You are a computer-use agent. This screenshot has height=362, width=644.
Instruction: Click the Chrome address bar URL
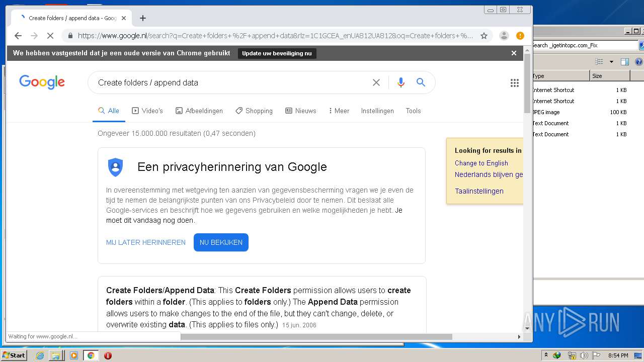coord(275,36)
